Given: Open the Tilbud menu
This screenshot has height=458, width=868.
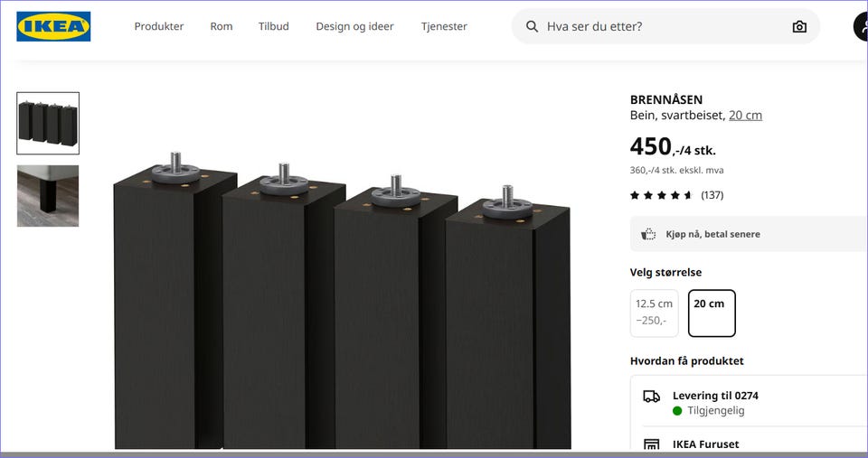Looking at the screenshot, I should [x=273, y=26].
